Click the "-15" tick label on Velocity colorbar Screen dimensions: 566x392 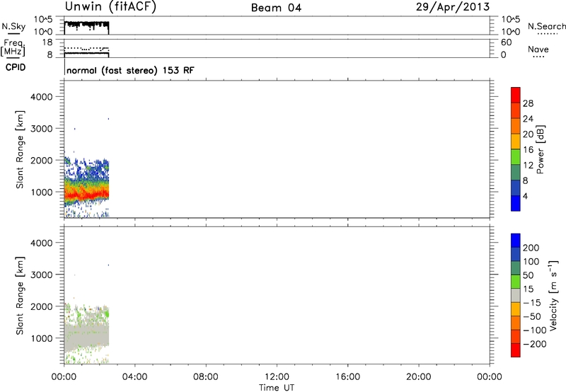point(532,303)
